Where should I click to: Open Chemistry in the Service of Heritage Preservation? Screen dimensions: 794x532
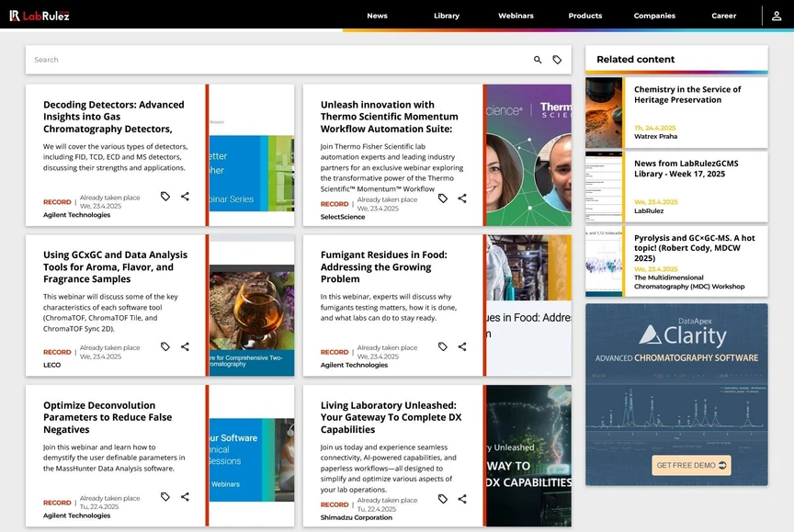pos(687,95)
